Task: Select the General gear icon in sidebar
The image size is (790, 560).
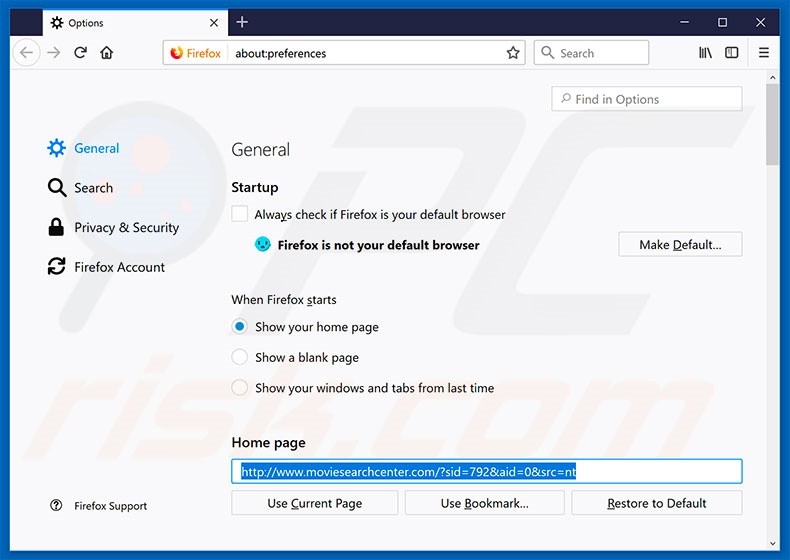Action: (56, 148)
